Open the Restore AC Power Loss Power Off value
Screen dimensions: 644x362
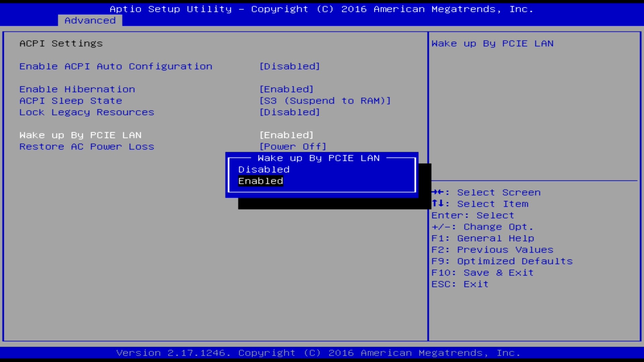[292, 146]
